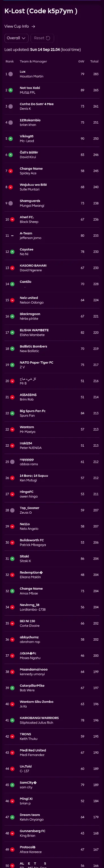
Task: Click the green up-arrow beside Not too Xabi
Action: (11, 90)
